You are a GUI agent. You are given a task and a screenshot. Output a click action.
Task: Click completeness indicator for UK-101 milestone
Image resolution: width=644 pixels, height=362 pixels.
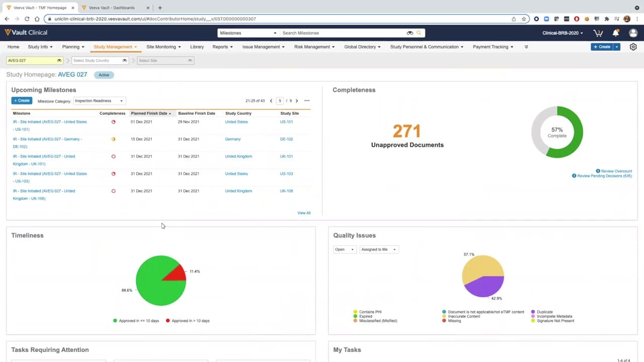113,156
